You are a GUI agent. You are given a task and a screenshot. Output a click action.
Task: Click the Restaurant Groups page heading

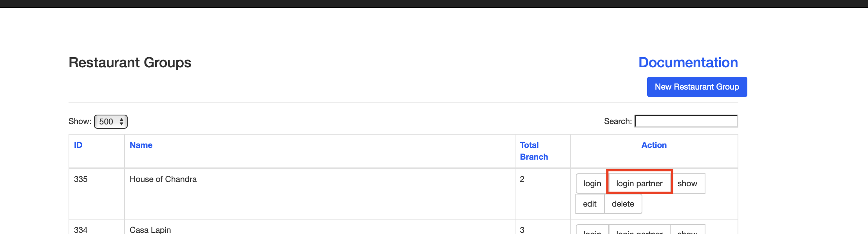130,63
